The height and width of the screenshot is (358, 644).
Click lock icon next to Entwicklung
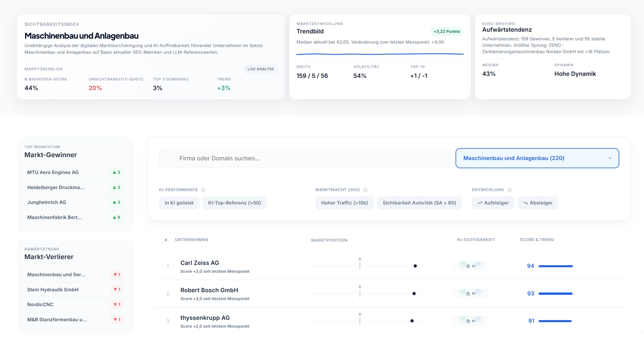(x=510, y=190)
